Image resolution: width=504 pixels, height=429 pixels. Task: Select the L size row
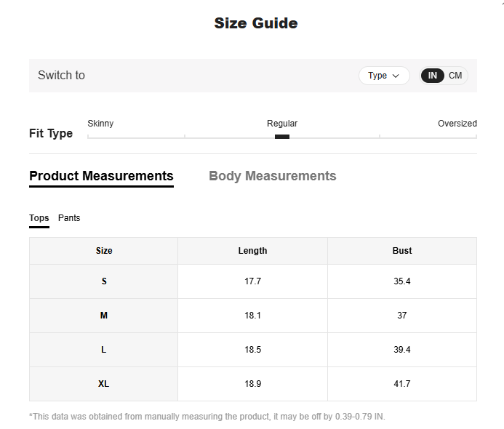pyautogui.click(x=253, y=350)
